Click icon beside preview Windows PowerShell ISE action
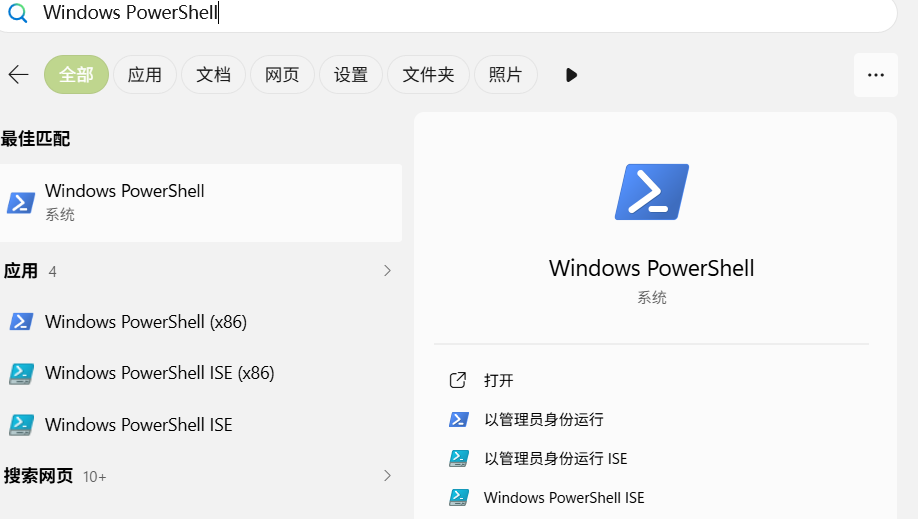The width and height of the screenshot is (918, 519). click(458, 498)
